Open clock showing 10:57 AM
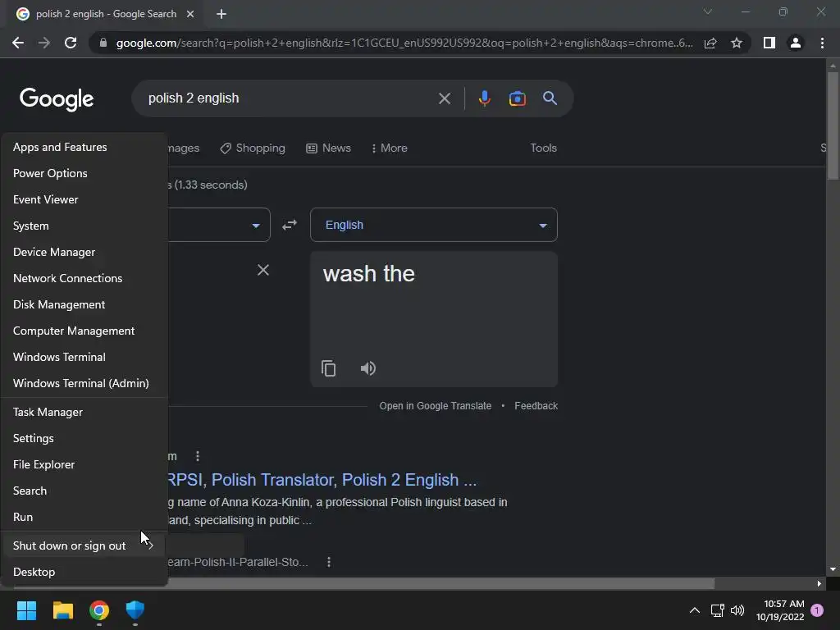 [x=780, y=610]
